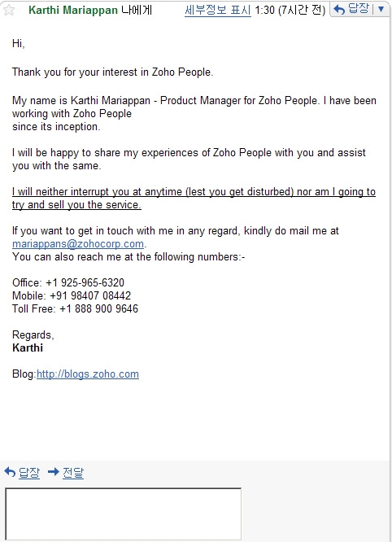Click the Mobile number +91 98407 08442

tap(90, 295)
